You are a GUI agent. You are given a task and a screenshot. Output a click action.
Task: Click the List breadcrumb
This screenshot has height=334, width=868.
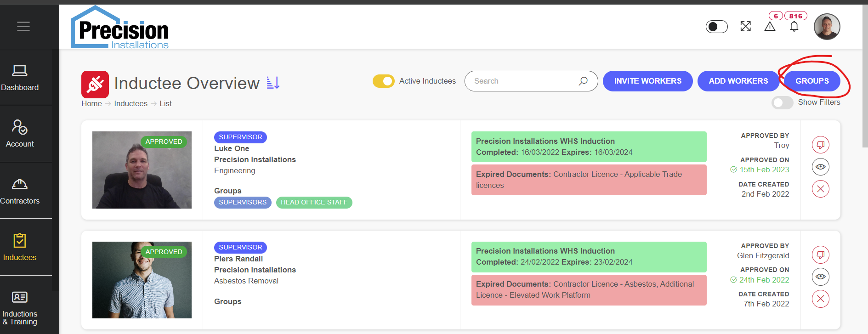click(x=165, y=104)
